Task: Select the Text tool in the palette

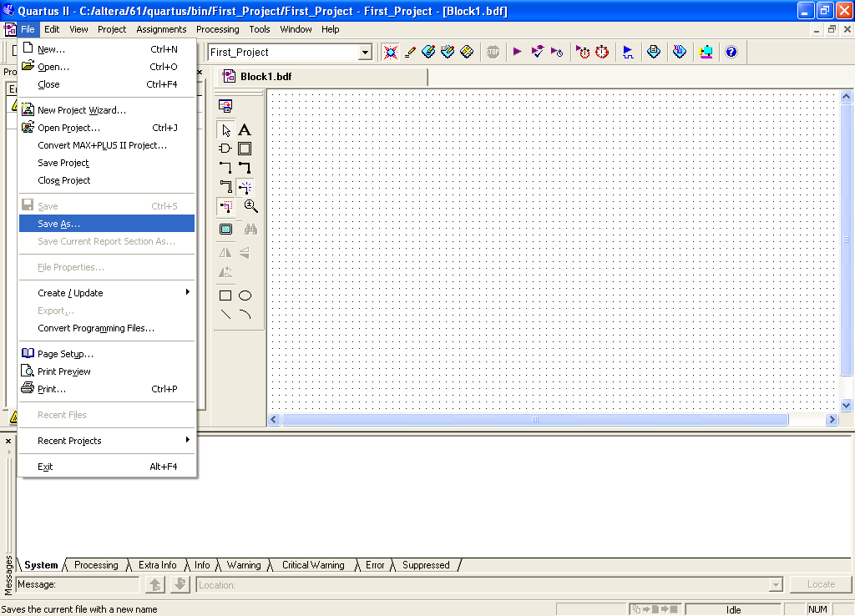Action: coord(245,129)
